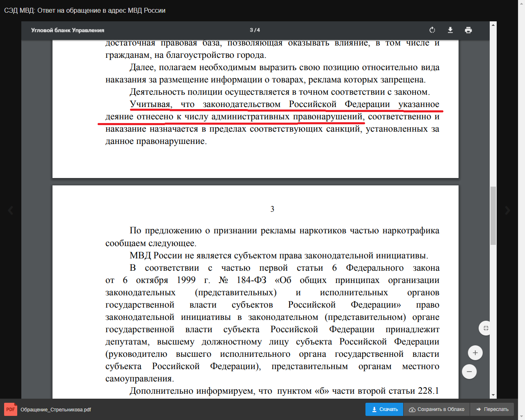Zoom out with the minus button

click(469, 372)
